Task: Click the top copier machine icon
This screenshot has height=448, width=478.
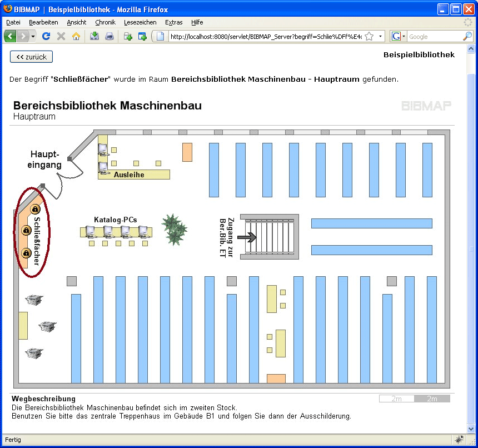Action: click(34, 300)
